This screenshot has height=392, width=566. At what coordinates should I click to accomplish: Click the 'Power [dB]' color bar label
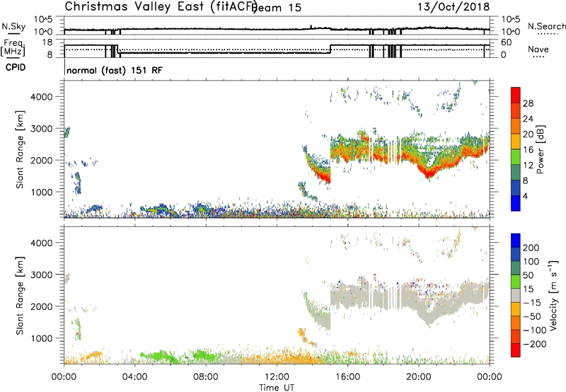point(541,149)
